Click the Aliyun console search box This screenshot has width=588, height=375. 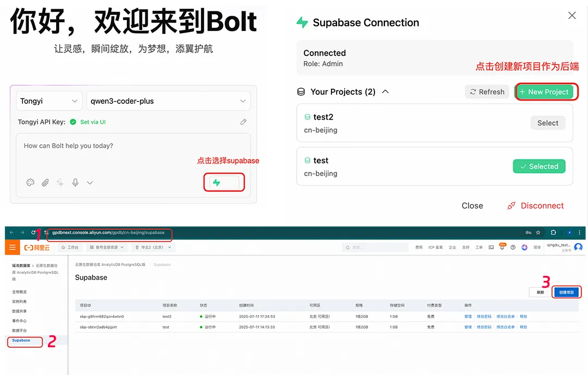(375, 248)
